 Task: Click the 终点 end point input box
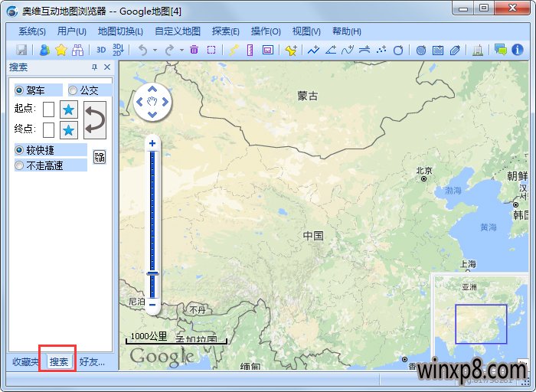point(48,130)
